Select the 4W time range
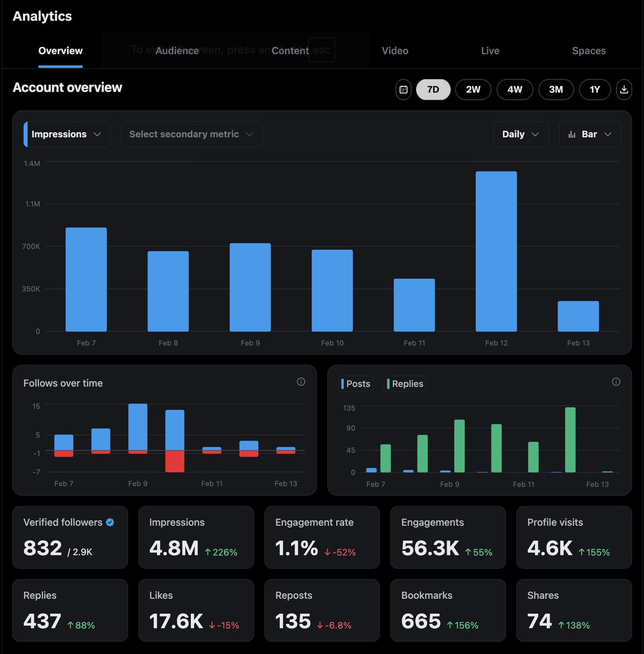Screen dimensions: 644x654 pos(515,89)
